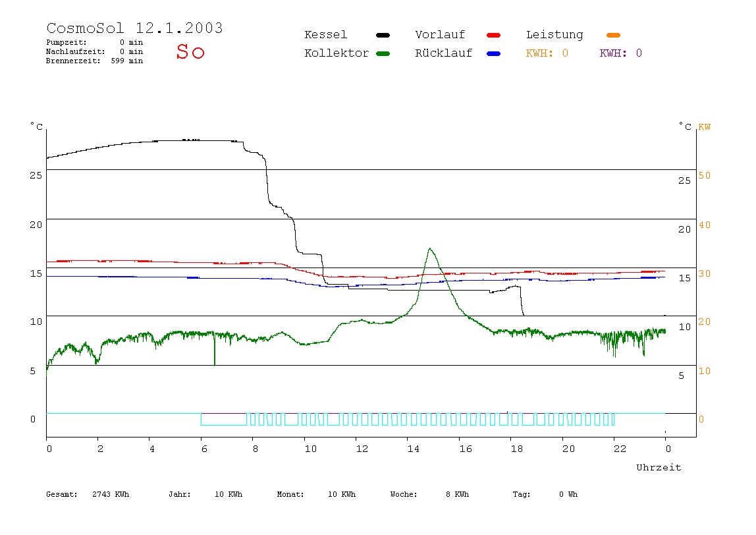Viewport: 756px width, 535px height.
Task: Click the purple "KWH: 0" readout
Action: click(620, 53)
